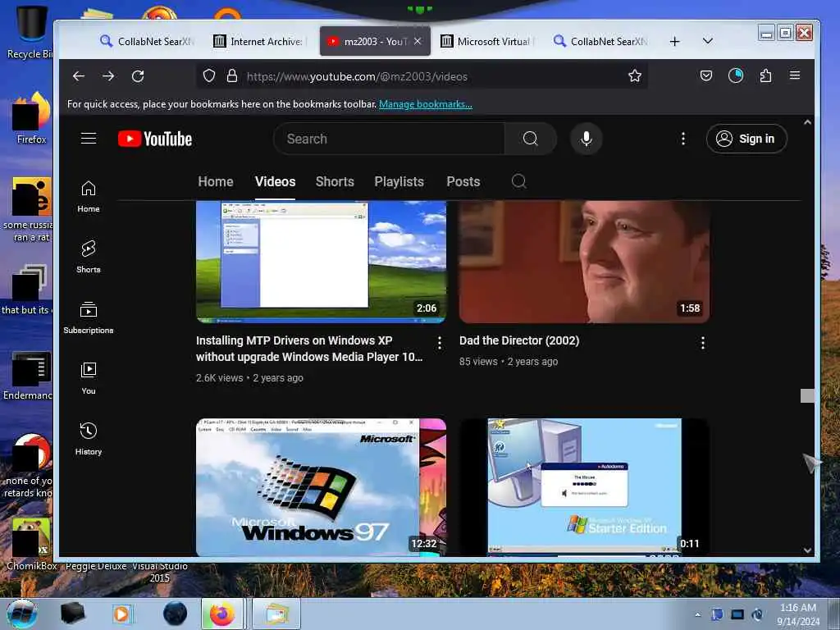
Task: Open the Manage bookmarks link
Action: 426,104
